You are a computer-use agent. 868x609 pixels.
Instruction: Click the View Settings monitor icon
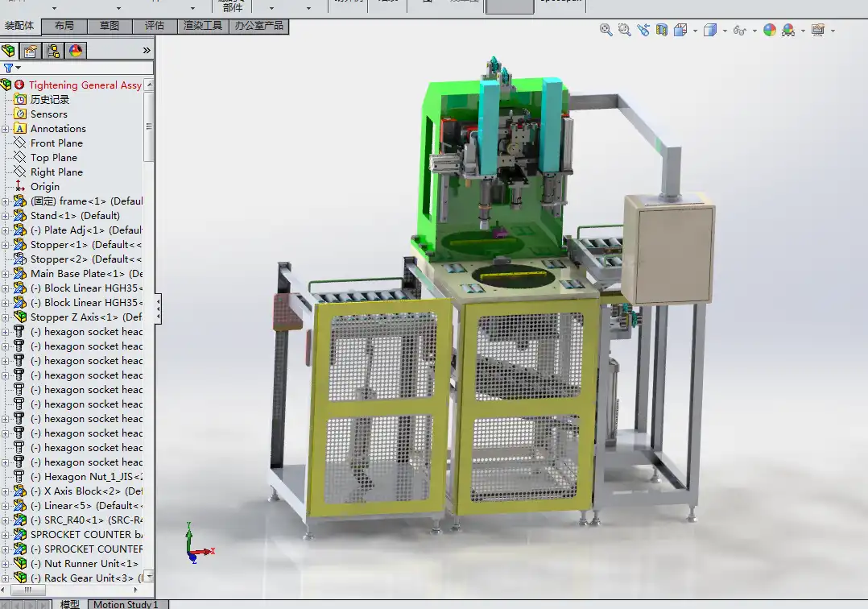click(x=817, y=30)
